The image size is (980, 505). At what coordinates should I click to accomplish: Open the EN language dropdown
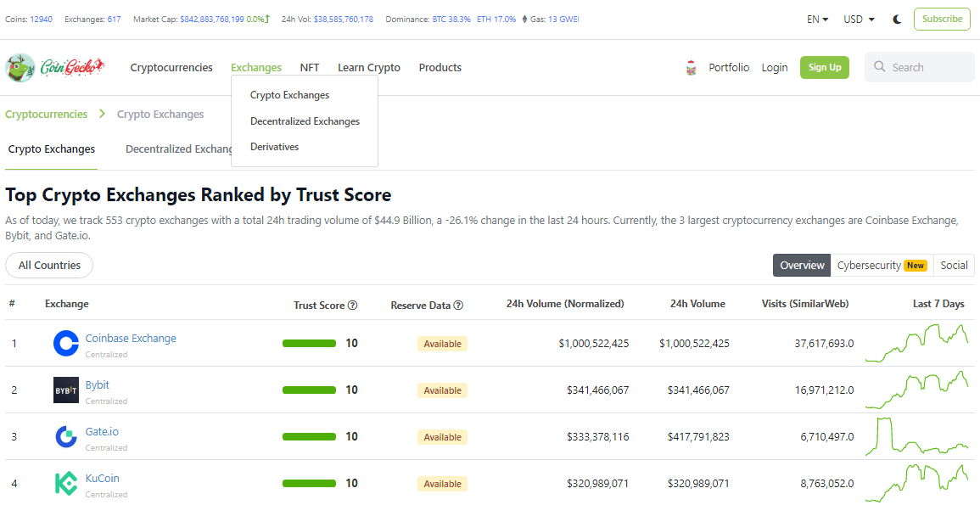coord(817,20)
